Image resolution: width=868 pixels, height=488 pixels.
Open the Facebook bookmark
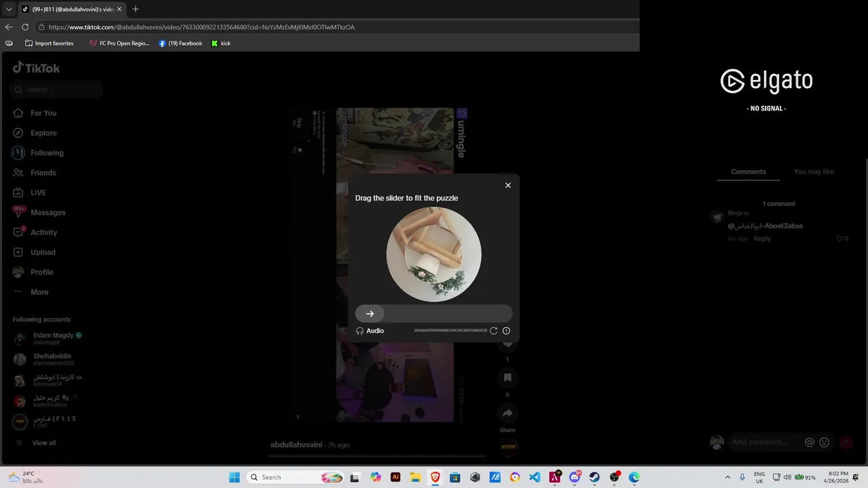point(180,43)
